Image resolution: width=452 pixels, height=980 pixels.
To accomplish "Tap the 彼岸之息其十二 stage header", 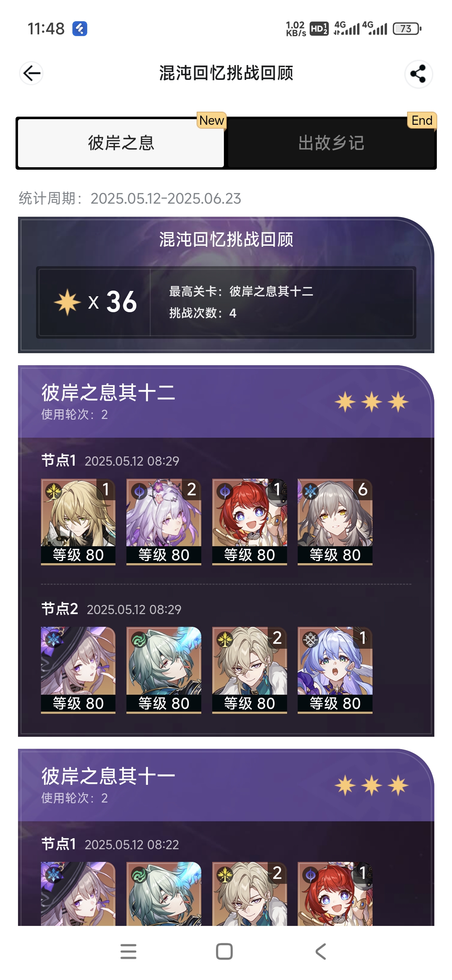I will pyautogui.click(x=226, y=402).
